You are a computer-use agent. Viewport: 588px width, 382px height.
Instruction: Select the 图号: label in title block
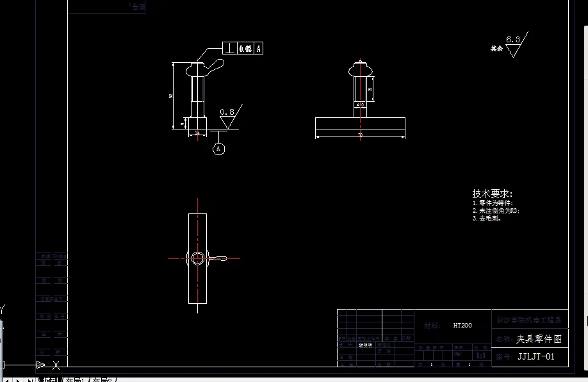click(504, 357)
